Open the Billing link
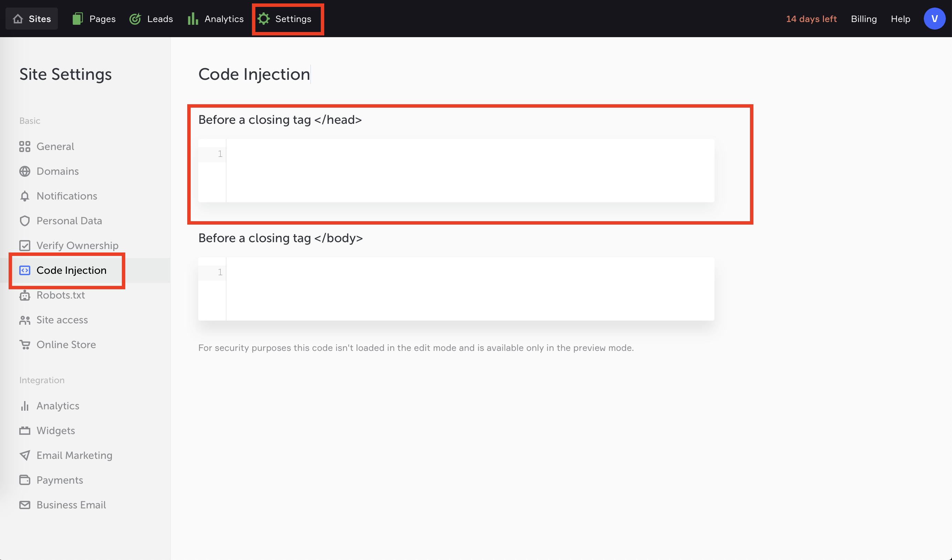Screen dimensions: 952x560 coord(864,19)
